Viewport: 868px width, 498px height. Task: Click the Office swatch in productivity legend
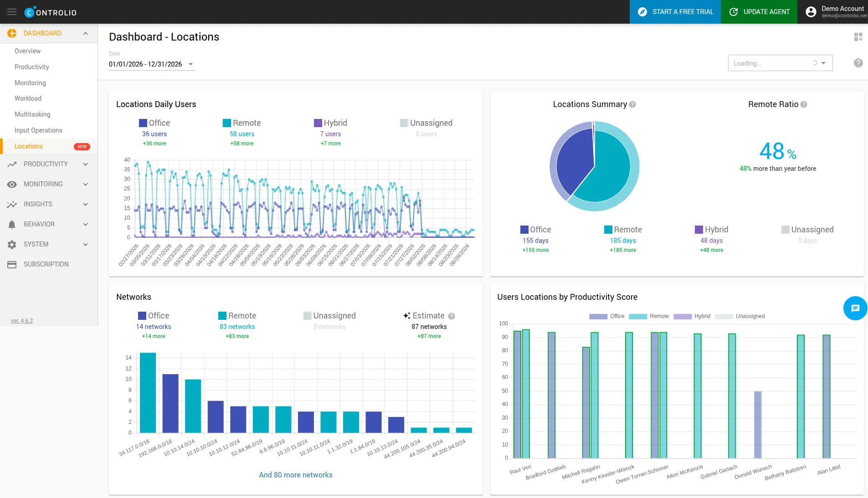click(598, 316)
